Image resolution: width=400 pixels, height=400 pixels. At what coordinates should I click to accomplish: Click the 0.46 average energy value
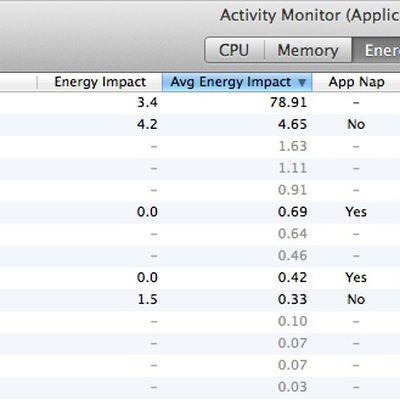[x=292, y=256]
